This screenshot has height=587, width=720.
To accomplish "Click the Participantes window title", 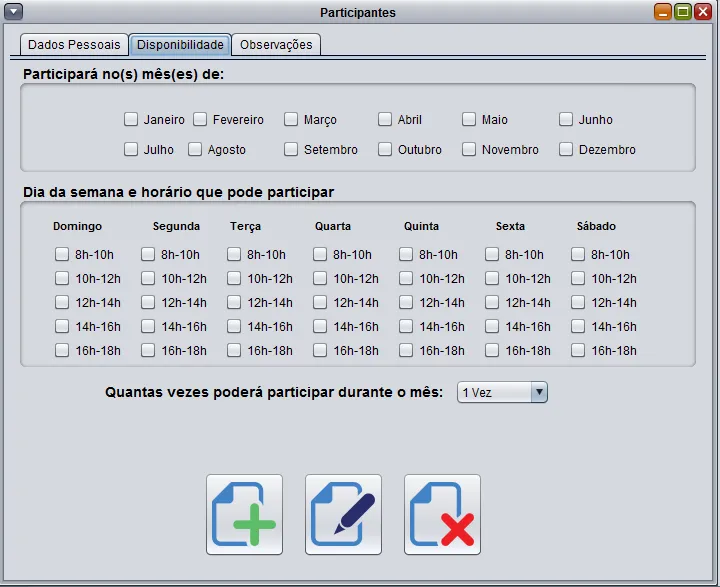I will coord(358,12).
